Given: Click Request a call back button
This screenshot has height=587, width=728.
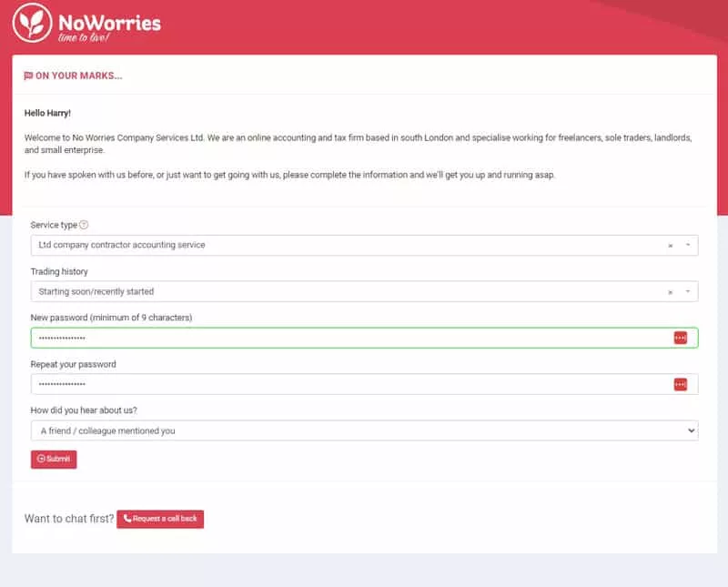Looking at the screenshot, I should (x=160, y=519).
